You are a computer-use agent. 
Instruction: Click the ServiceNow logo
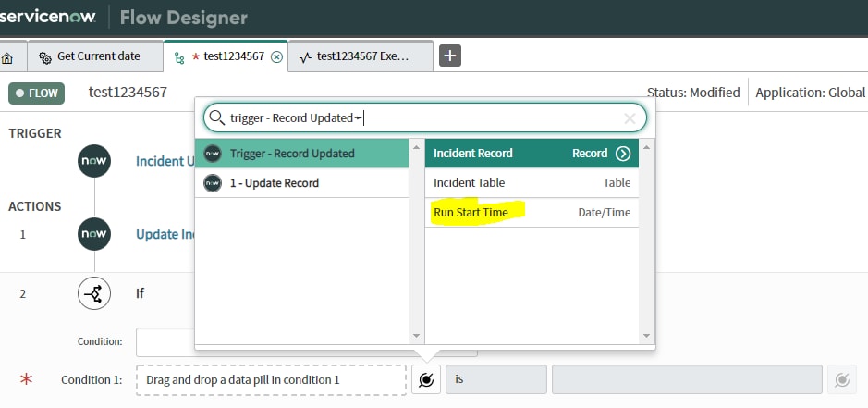(x=48, y=17)
